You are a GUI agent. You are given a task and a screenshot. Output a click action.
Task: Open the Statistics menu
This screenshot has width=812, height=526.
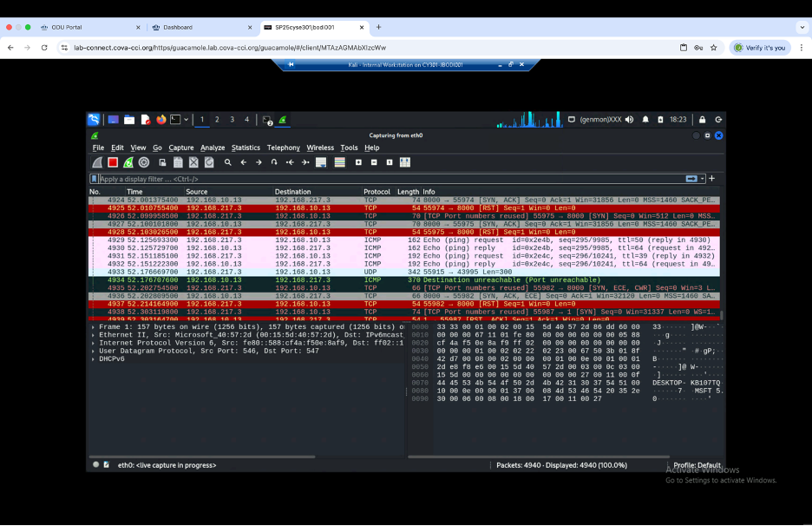click(x=246, y=148)
